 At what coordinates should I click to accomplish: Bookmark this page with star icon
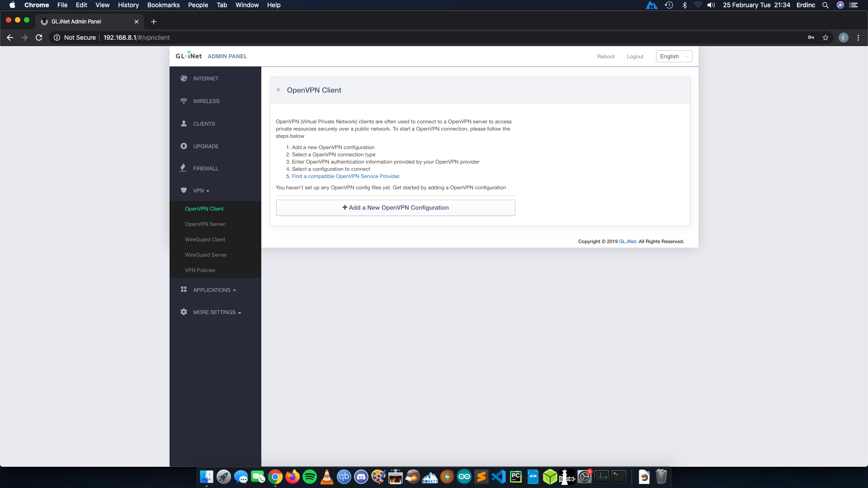(x=826, y=38)
